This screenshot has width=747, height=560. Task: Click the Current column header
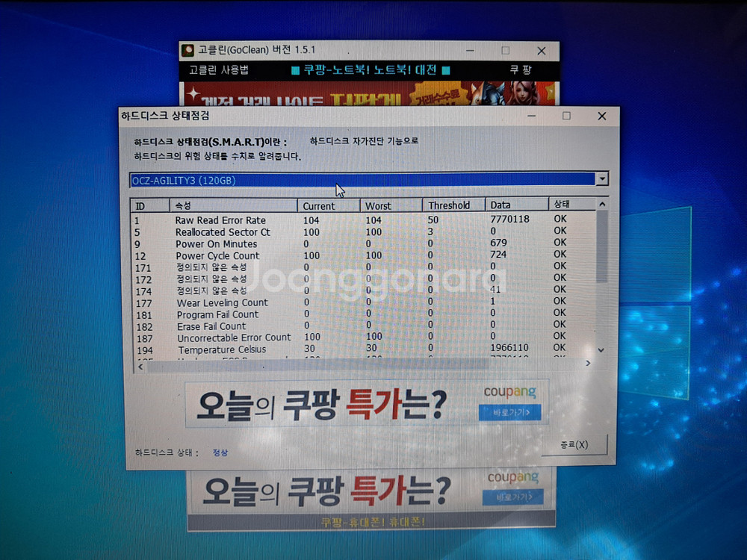(x=329, y=206)
